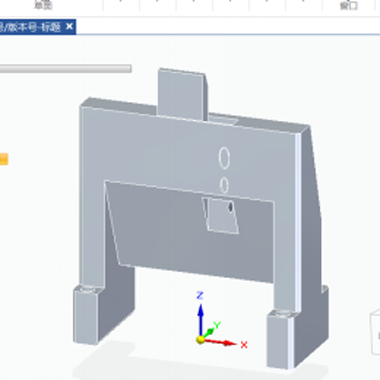Screen dimensions: 380x380
Task: Select the yellow origin ball of the triad
Action: (200, 340)
